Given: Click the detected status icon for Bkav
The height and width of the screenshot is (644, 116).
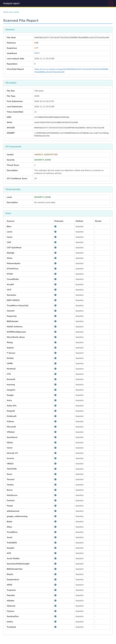Looking at the screenshot, I should [x=55, y=226].
